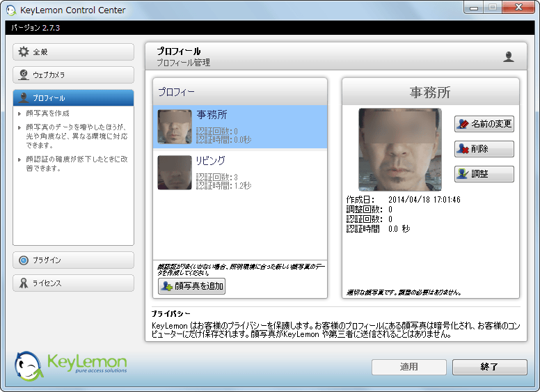Viewport: 540px width, 392px height.
Task: Click the 認証時間: 1.2秒 text
Action: point(224,186)
